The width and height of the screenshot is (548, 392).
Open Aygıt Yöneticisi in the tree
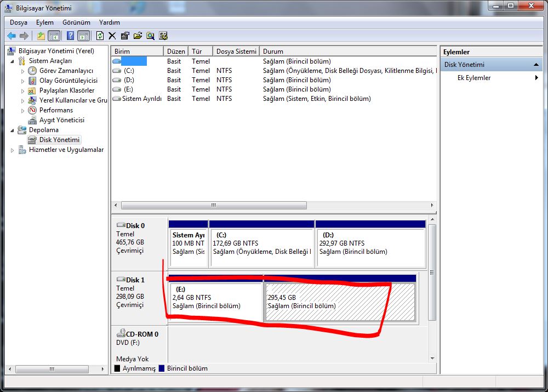pos(61,120)
